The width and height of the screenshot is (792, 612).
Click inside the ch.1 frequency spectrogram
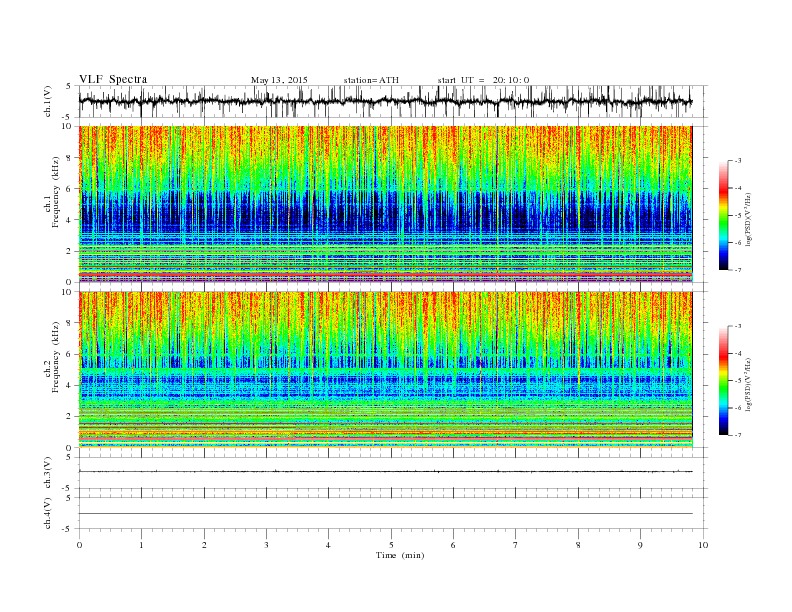385,204
